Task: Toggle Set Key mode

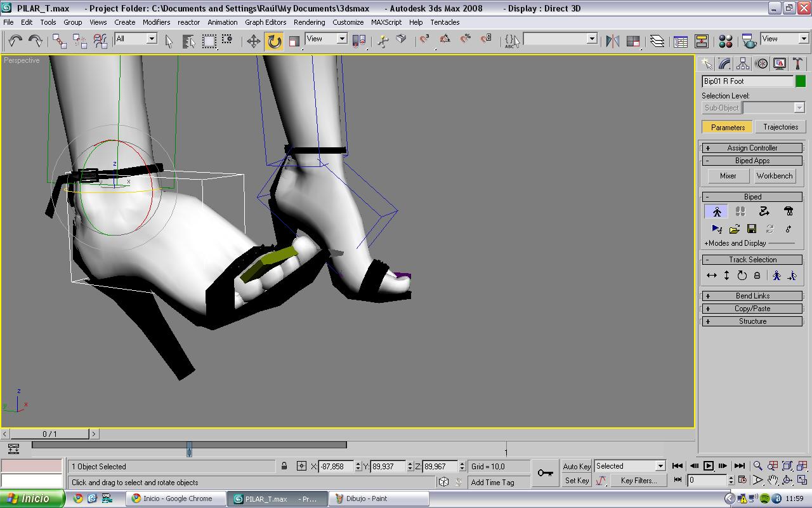Action: (577, 481)
